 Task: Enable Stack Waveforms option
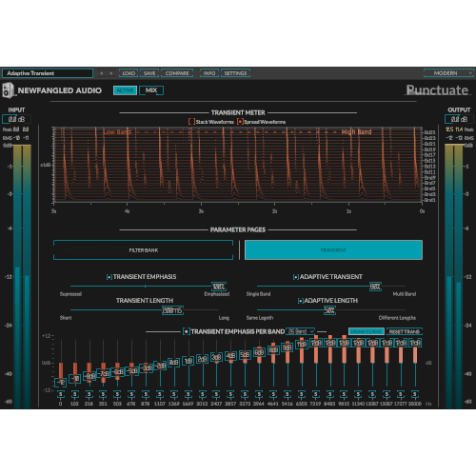click(x=191, y=122)
